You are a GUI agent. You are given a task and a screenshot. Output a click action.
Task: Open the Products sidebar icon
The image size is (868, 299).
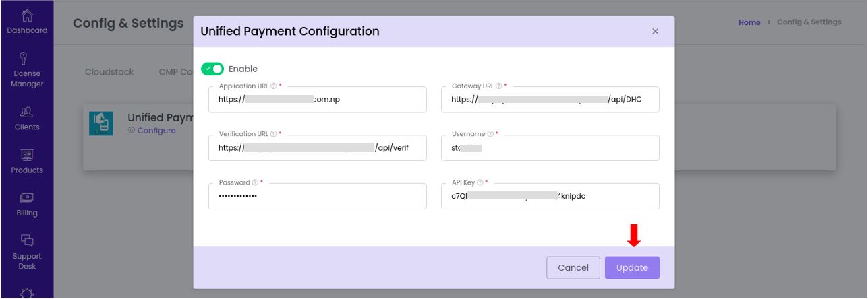(x=27, y=155)
